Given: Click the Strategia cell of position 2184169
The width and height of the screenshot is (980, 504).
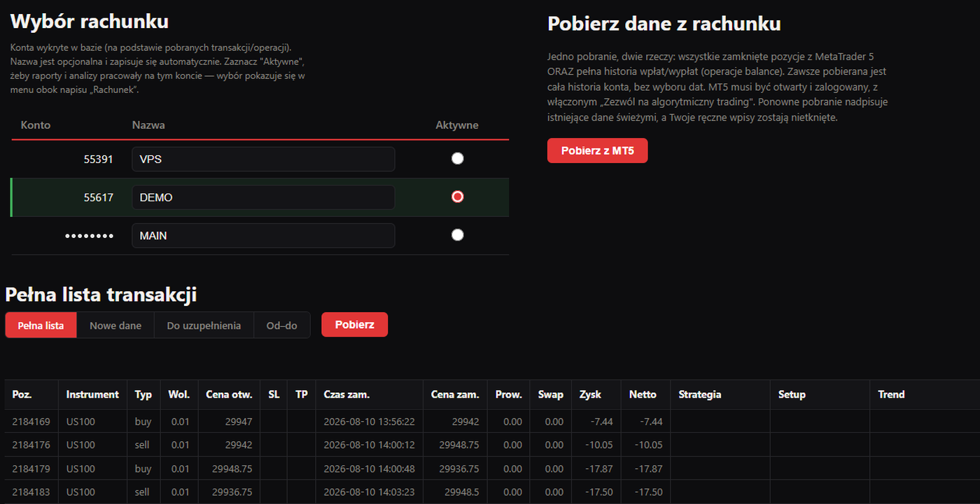Looking at the screenshot, I should click(x=720, y=421).
